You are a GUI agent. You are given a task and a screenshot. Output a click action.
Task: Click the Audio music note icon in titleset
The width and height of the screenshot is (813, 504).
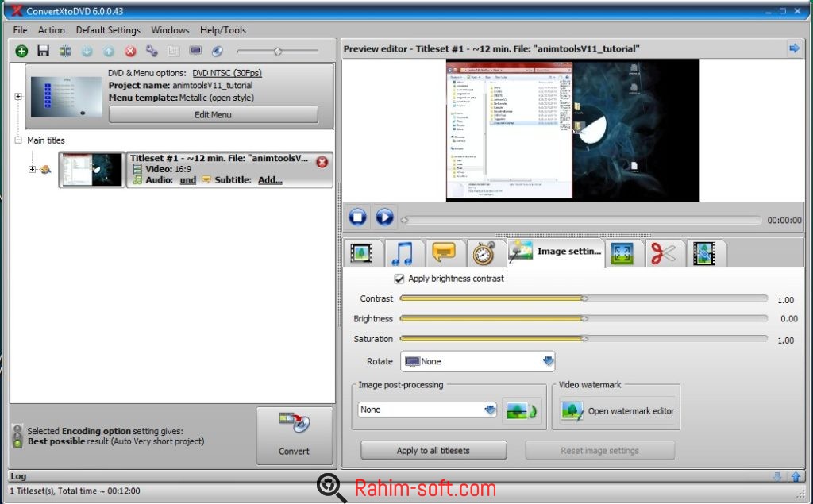click(x=137, y=180)
